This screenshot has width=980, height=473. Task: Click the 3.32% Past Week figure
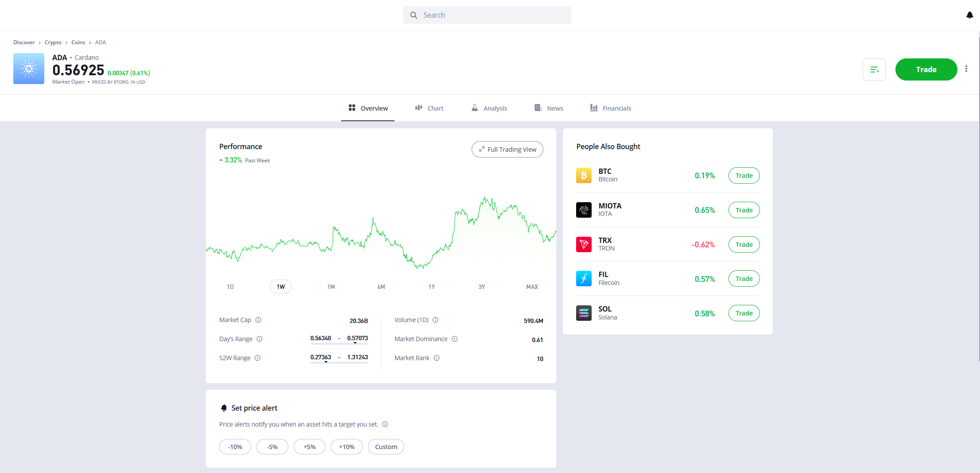(x=233, y=160)
